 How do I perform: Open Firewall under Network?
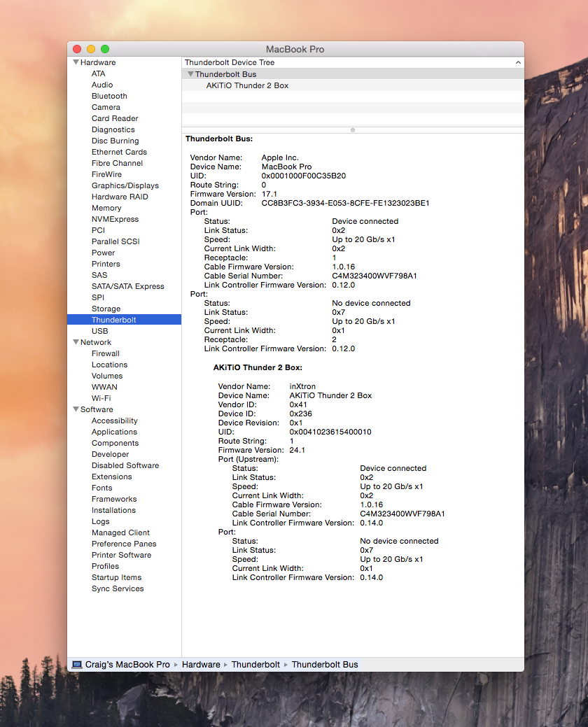[x=105, y=353]
